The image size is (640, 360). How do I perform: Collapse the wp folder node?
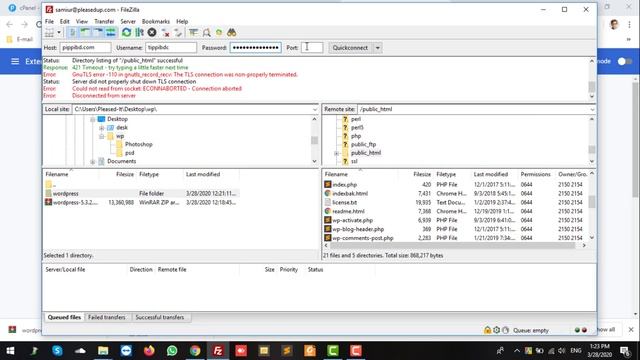click(102, 136)
